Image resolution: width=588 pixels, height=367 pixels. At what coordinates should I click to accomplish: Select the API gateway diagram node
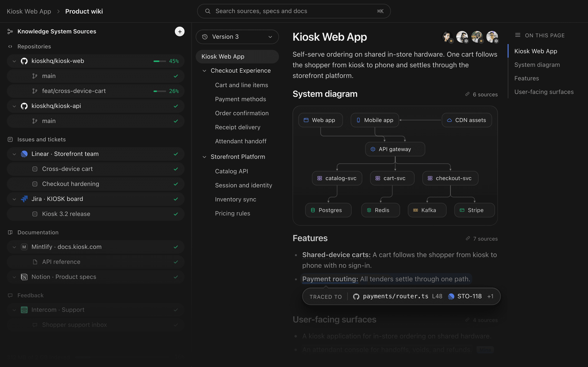(395, 149)
